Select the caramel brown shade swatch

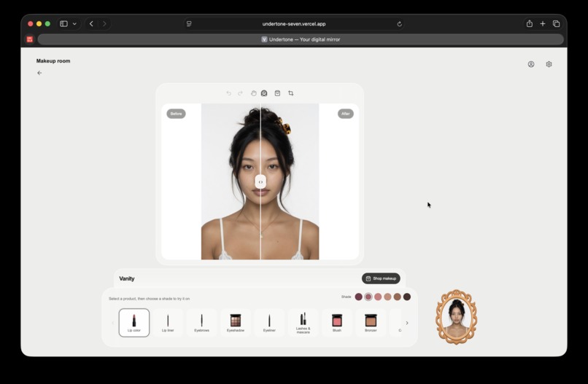tap(397, 297)
